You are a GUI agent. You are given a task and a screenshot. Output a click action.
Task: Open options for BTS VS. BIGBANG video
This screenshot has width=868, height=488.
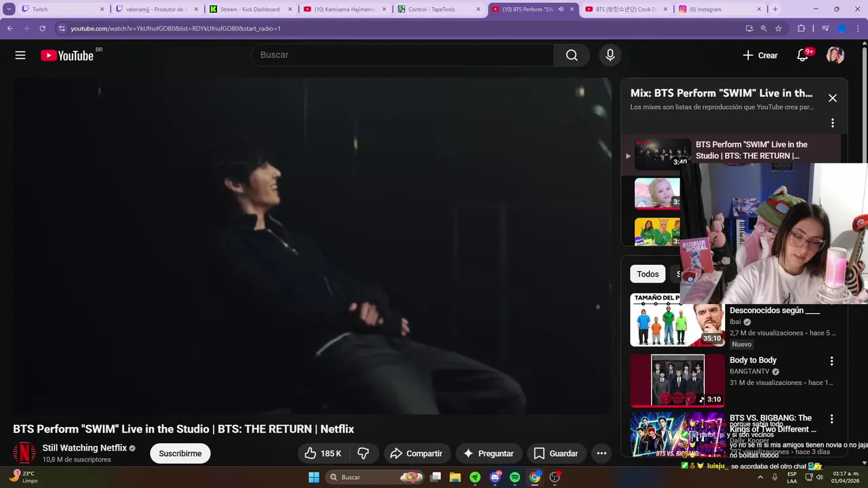point(831,419)
